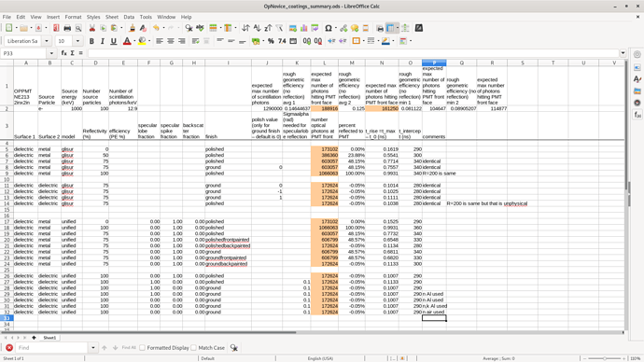
Task: Insert a comment
Action: click(x=355, y=28)
